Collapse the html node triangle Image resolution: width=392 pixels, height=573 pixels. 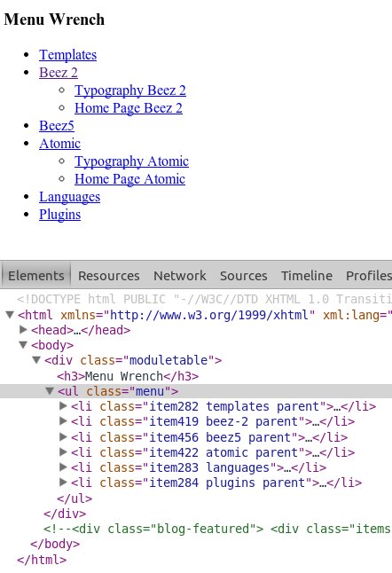pos(11,315)
